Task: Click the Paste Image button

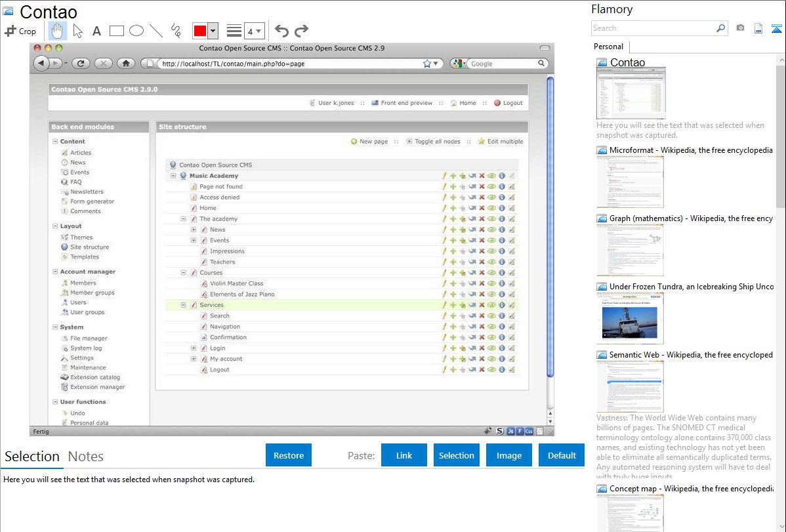Action: point(509,455)
